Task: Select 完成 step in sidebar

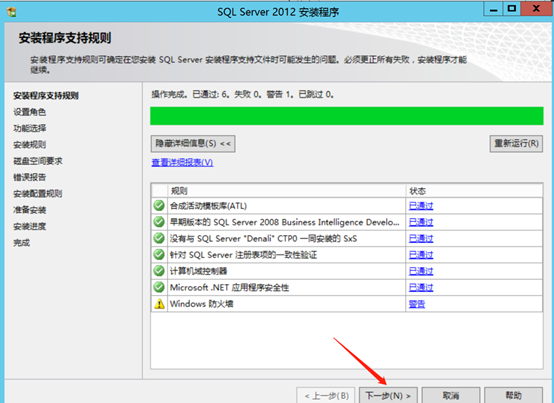Action: tap(22, 243)
